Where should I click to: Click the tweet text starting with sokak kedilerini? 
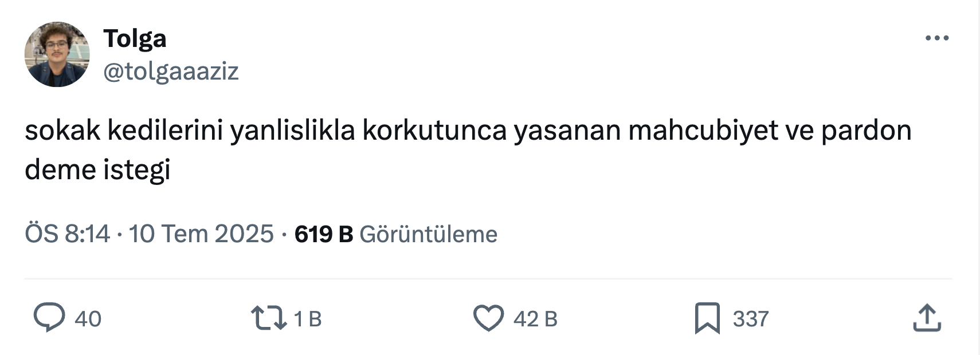[468, 150]
